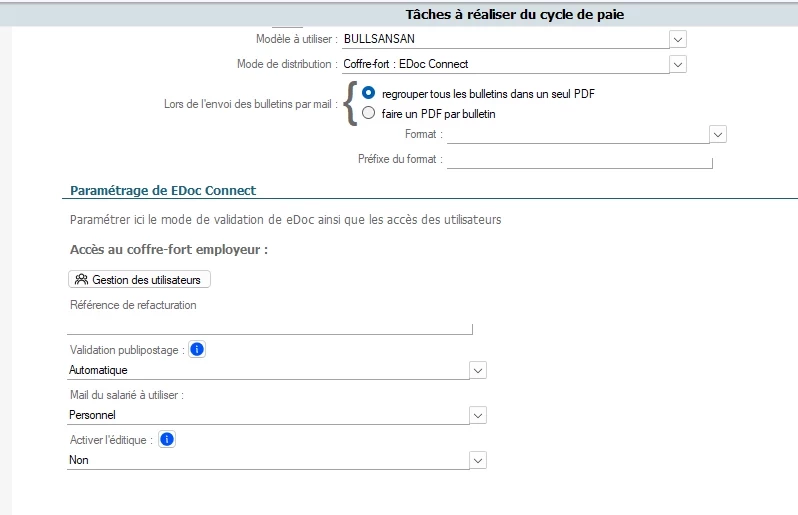Image resolution: width=798 pixels, height=515 pixels.
Task: Open the Validation publipostage dropdown arrow
Action: click(x=478, y=370)
